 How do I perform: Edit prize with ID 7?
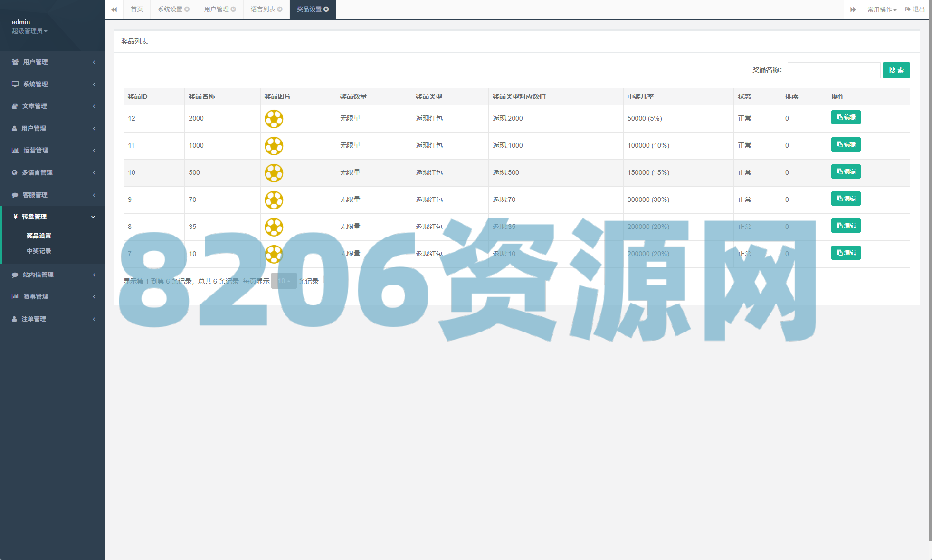coord(846,253)
